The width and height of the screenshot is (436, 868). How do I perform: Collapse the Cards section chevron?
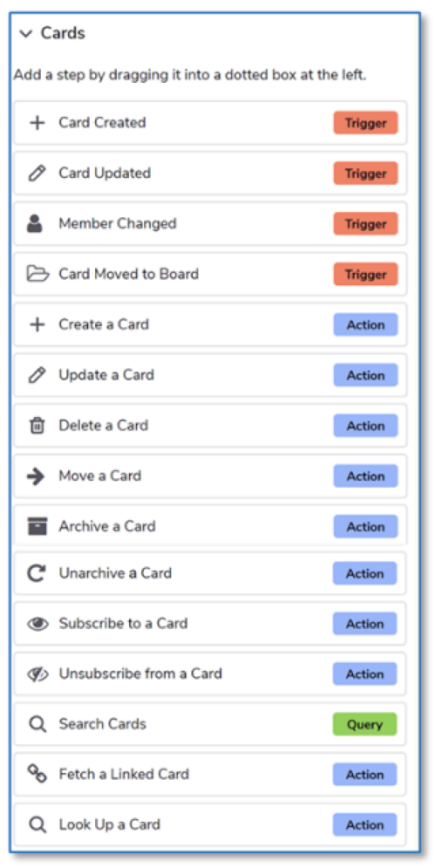coord(25,34)
